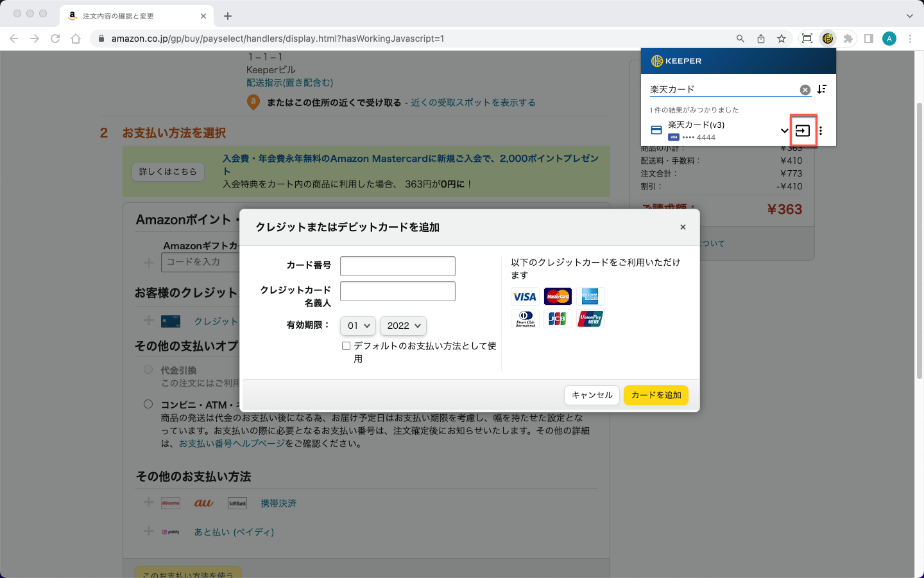Check the default payment method checkbox
924x578 pixels.
tap(346, 346)
